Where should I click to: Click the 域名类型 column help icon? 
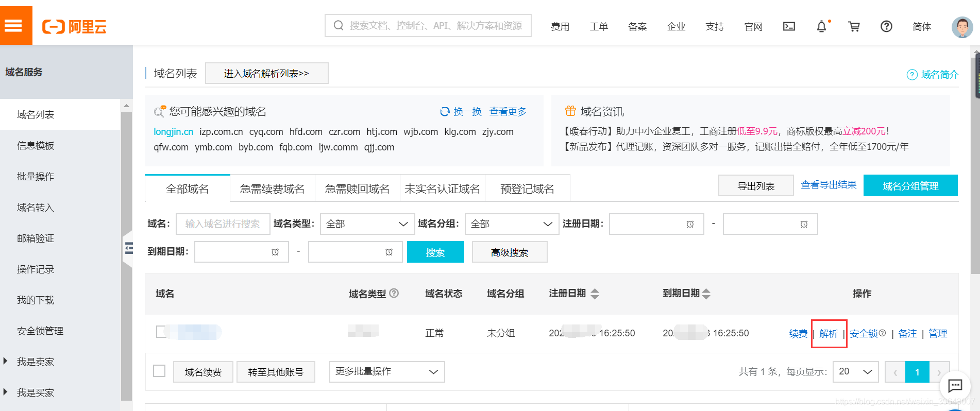394,293
